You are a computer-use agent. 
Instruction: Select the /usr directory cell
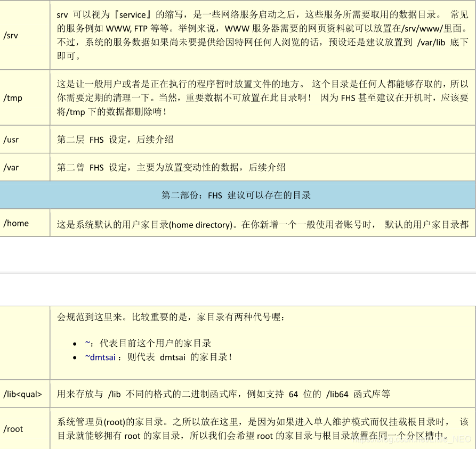coord(25,139)
